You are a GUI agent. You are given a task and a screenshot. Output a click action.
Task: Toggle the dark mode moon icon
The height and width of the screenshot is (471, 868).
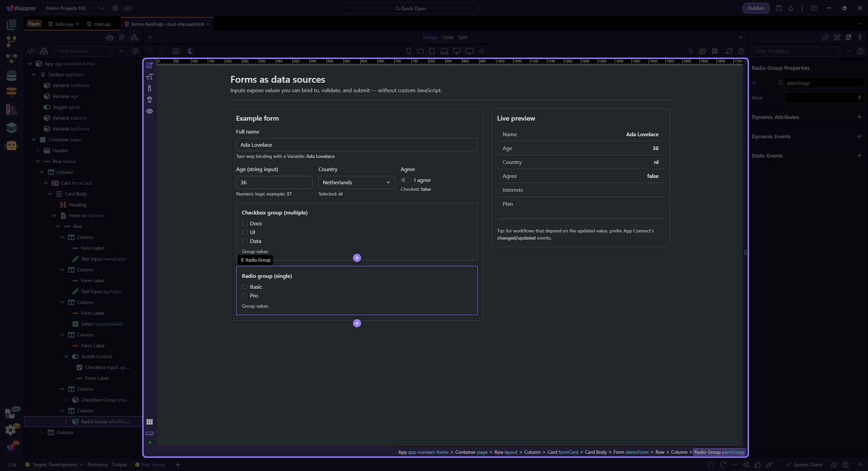(x=191, y=51)
